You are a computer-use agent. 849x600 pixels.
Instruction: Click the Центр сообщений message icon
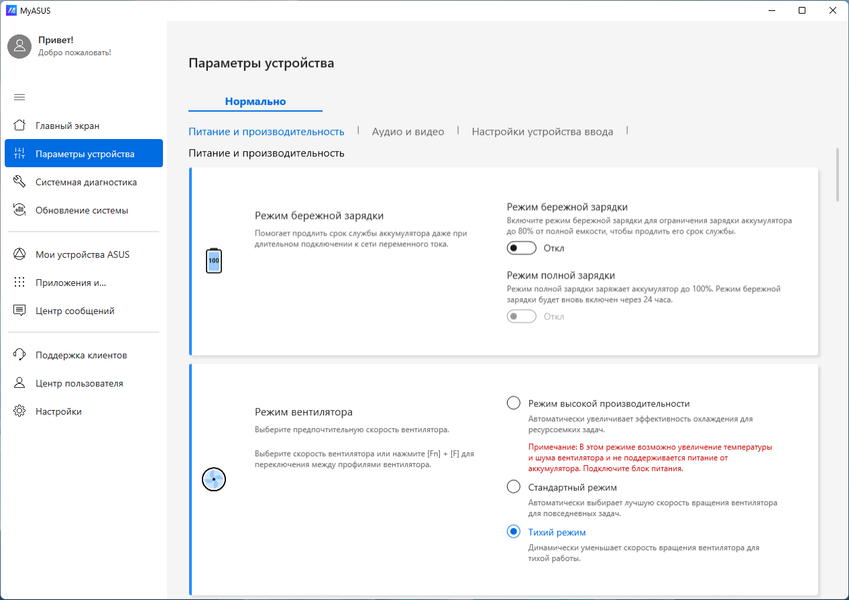tap(19, 311)
